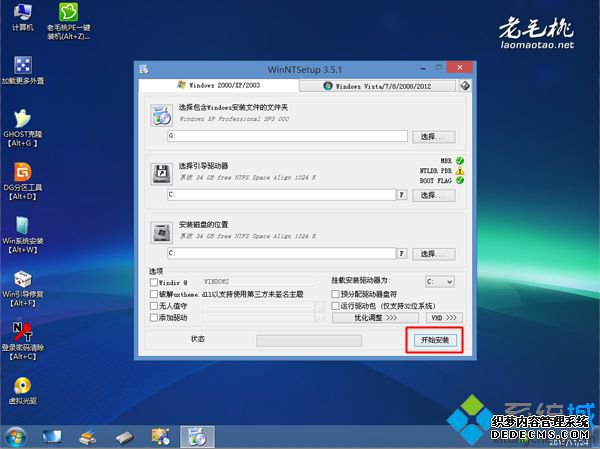Viewport: 600px width, 449px height.
Task: Select the WinNTSetup taskbar button
Action: coord(197,437)
